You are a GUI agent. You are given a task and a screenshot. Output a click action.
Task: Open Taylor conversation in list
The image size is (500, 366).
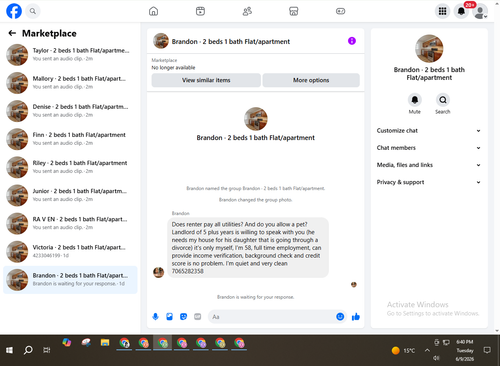click(70, 55)
